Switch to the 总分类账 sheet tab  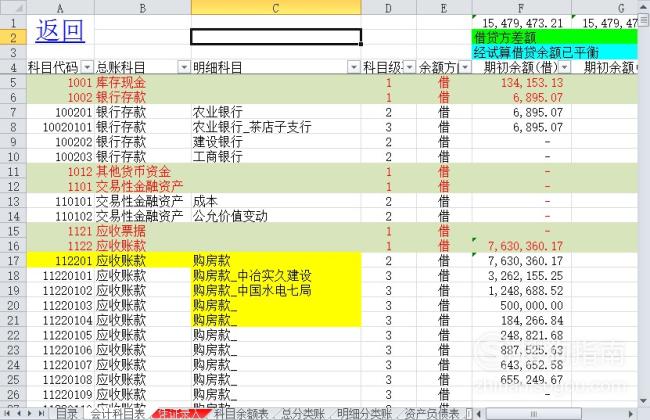pos(303,413)
